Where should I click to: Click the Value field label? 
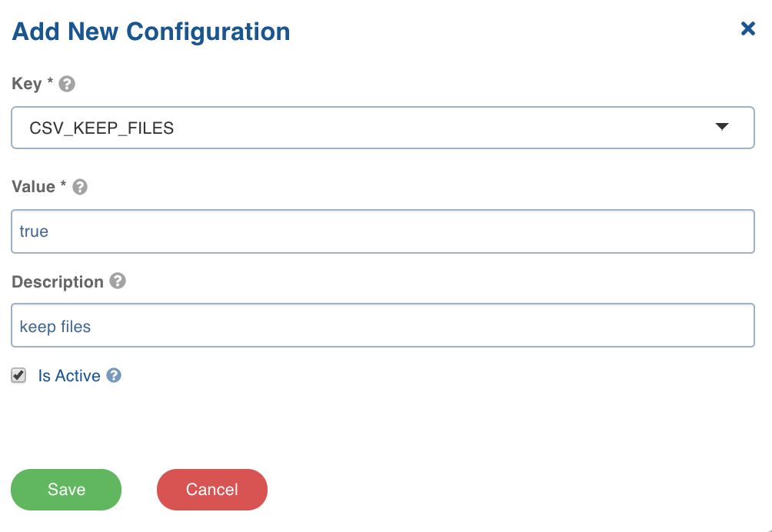pos(34,187)
